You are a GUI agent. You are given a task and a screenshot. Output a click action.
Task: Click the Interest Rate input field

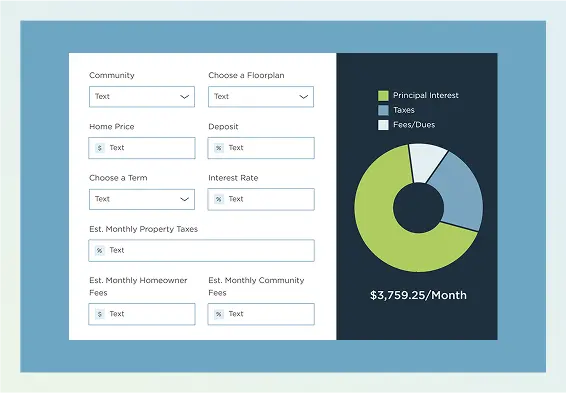pyautogui.click(x=261, y=199)
